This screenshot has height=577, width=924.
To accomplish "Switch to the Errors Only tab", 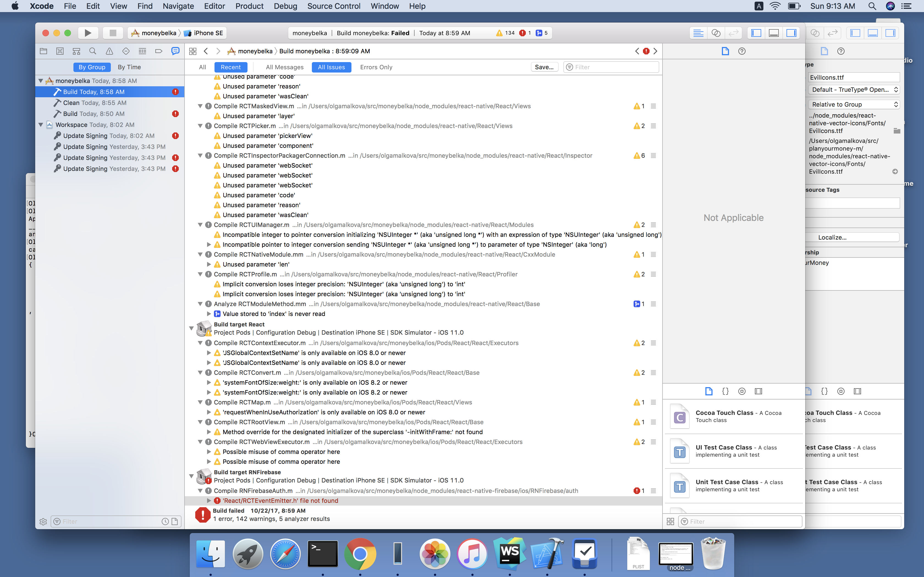I will tap(376, 67).
